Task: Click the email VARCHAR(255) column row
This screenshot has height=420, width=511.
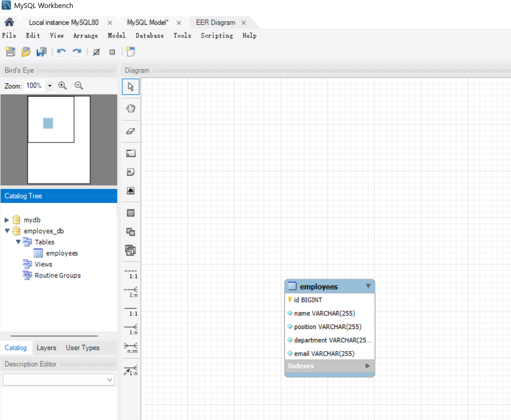Action: 330,353
